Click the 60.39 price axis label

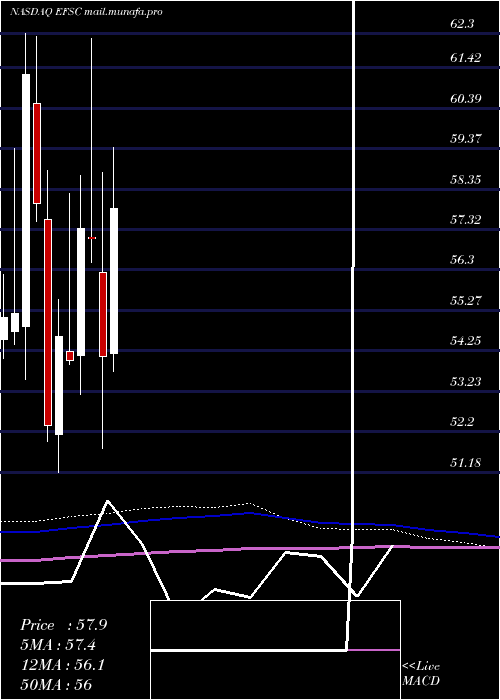point(466,98)
